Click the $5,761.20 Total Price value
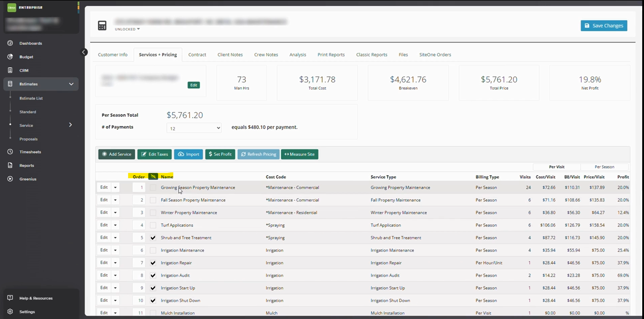 (499, 79)
